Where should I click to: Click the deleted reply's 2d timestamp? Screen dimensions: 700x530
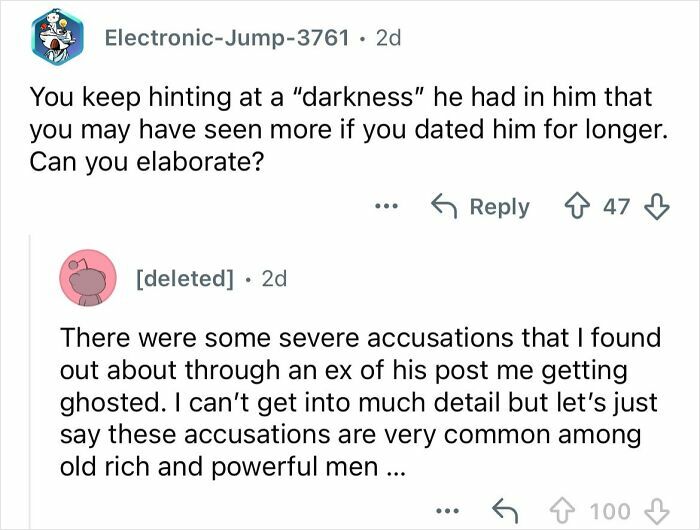(273, 279)
